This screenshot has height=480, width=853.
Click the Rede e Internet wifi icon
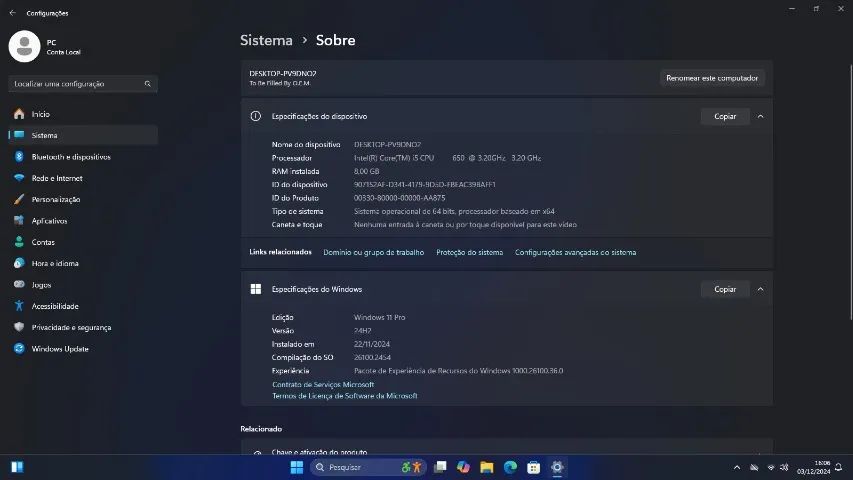coord(19,178)
